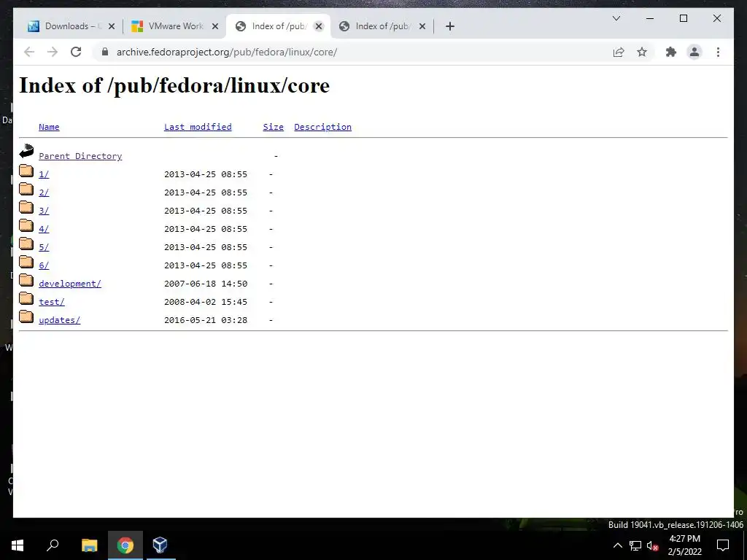This screenshot has height=560, width=747.
Task: Click the folder icon beside test/
Action: [x=26, y=298]
